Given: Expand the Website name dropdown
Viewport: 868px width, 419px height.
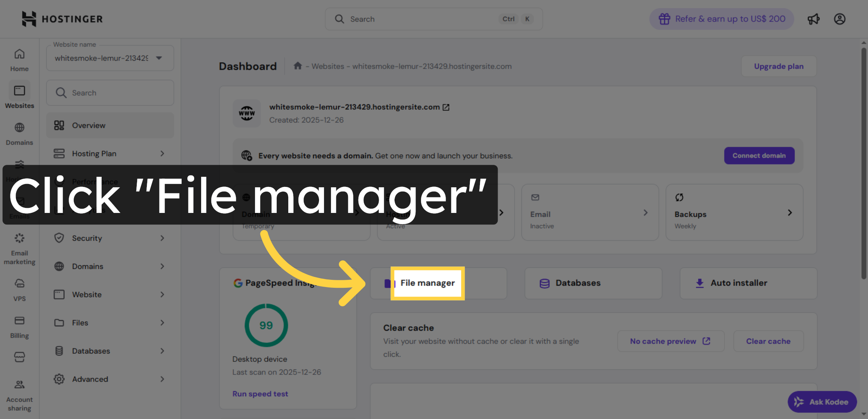Looking at the screenshot, I should (x=158, y=58).
